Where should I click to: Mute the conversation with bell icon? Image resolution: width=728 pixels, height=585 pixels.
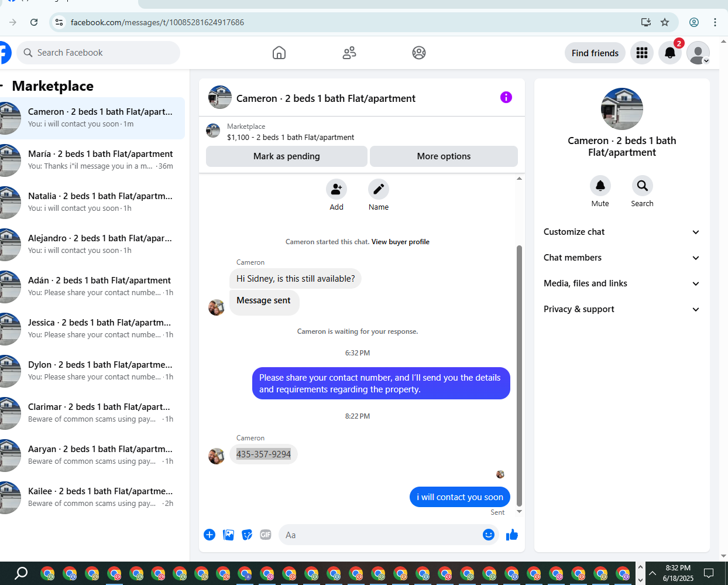point(600,186)
